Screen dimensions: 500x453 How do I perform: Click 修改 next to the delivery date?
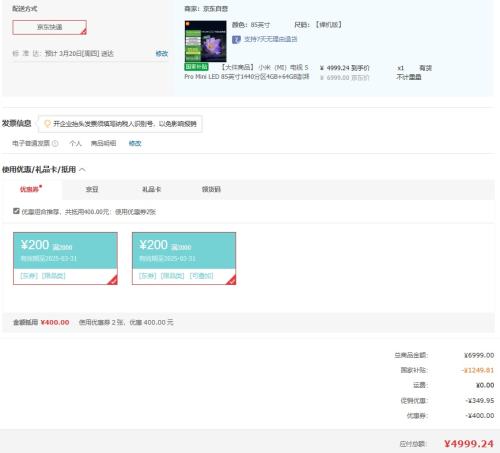[162, 53]
